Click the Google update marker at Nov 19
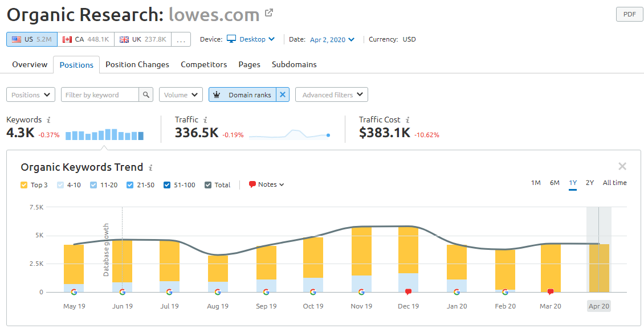This screenshot has height=329, width=644. (x=361, y=292)
